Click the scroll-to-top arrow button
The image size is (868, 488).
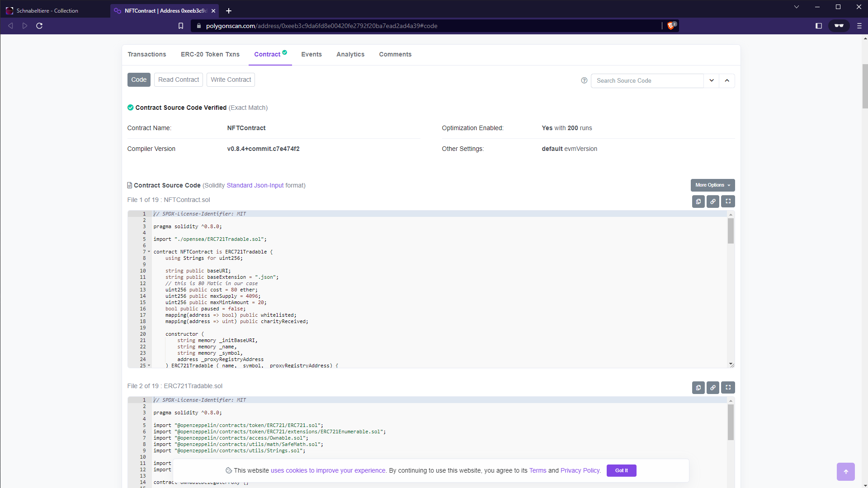pos(845,472)
